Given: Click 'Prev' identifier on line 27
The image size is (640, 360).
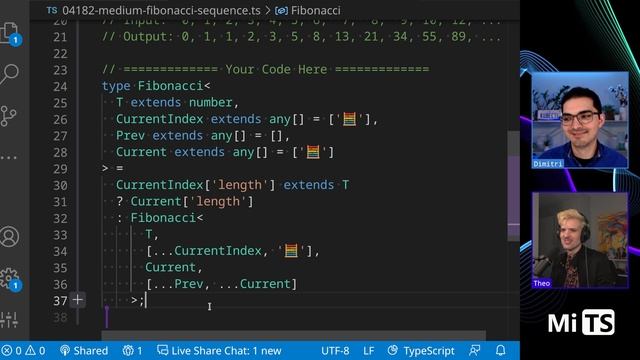Looking at the screenshot, I should tap(131, 136).
